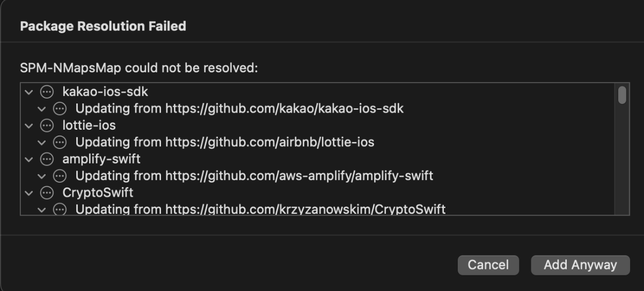644x291 pixels.
Task: Click the status icon beside lottie-ios
Action: tap(48, 125)
